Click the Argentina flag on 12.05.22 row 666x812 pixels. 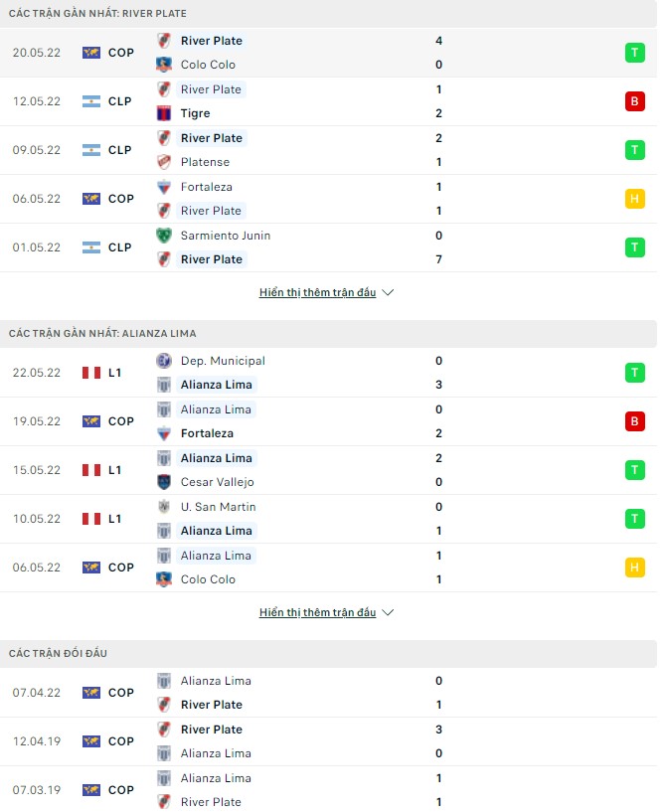click(x=91, y=101)
